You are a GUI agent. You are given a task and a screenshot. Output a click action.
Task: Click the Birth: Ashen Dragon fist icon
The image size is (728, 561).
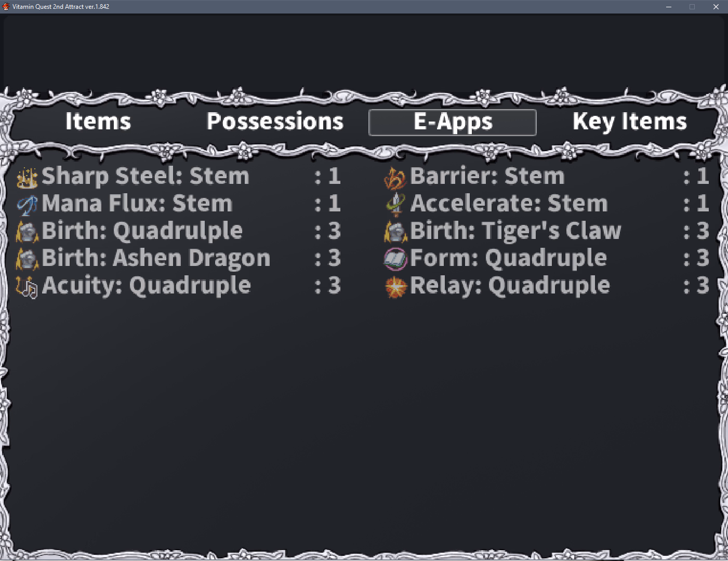(x=27, y=259)
